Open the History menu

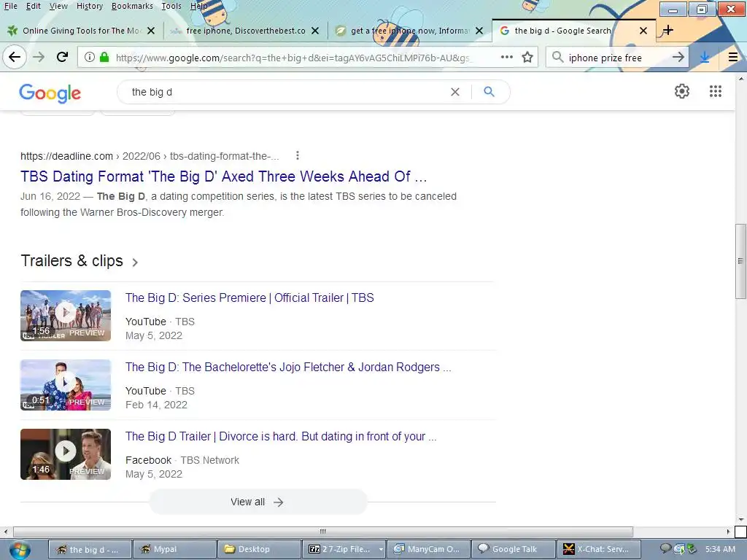coord(90,6)
